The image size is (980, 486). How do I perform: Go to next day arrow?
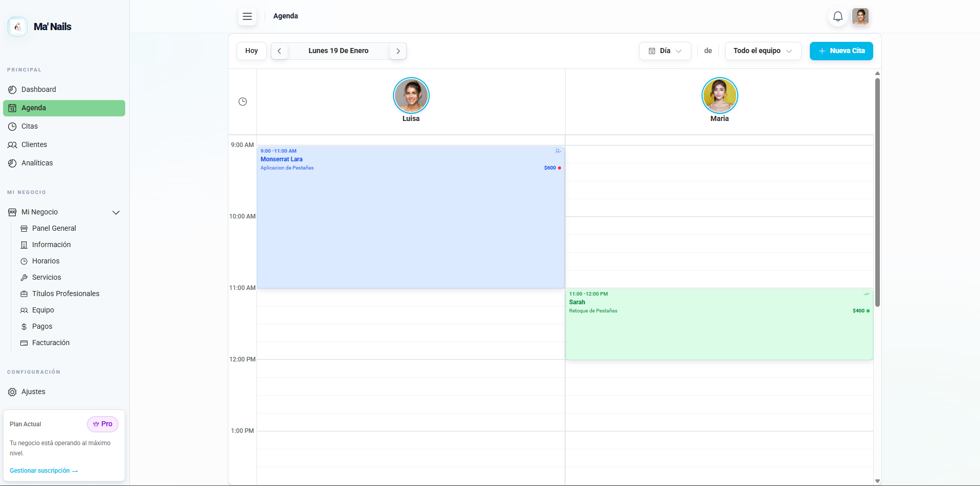pos(398,51)
